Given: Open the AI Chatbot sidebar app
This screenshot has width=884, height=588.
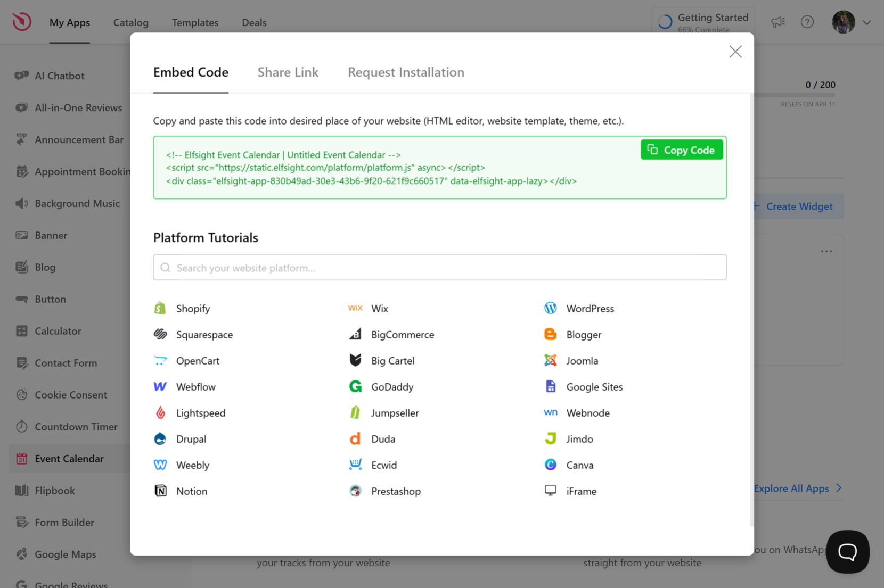Looking at the screenshot, I should click(x=60, y=76).
